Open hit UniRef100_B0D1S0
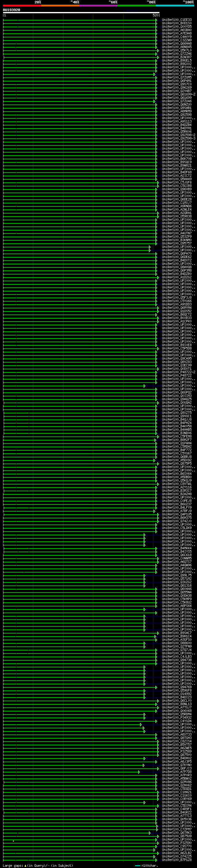The image size is (197, 868). pos(177,23)
